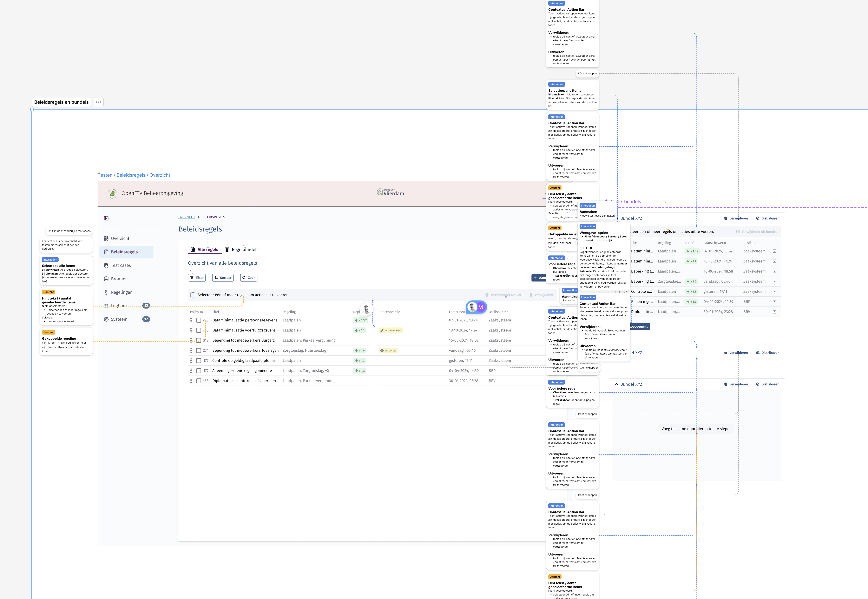
Task: Click the OVERZICHT breadcrumb link
Action: pyautogui.click(x=187, y=217)
